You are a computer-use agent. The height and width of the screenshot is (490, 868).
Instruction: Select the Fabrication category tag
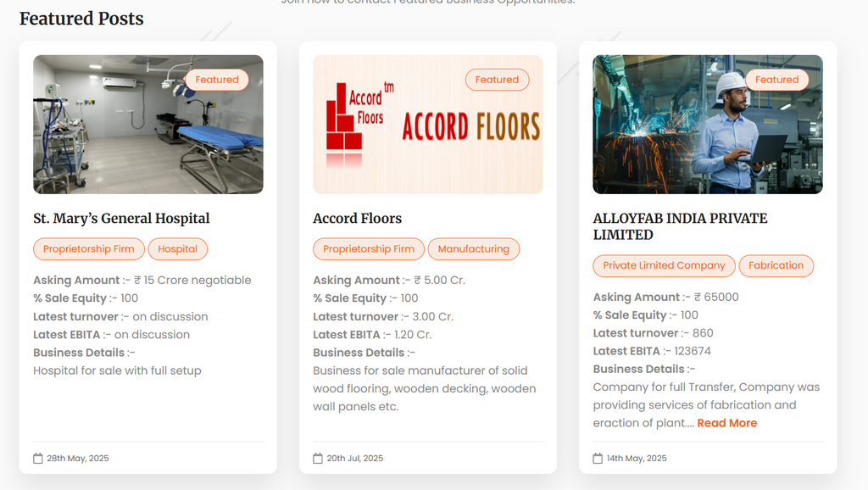pos(776,265)
